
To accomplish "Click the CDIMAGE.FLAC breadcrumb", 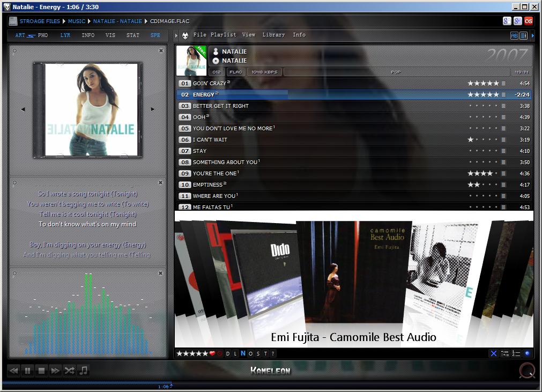I will coord(170,21).
